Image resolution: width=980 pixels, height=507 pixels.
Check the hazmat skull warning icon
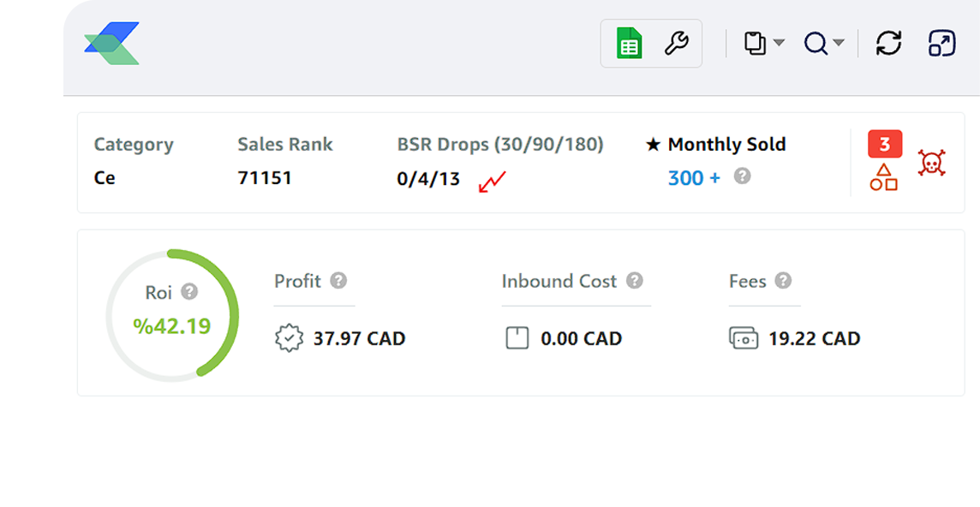point(931,164)
